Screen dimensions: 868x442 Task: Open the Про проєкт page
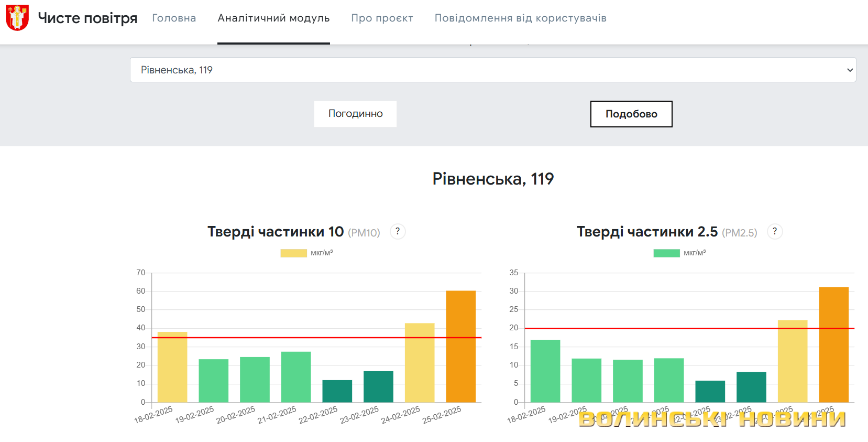tap(382, 18)
